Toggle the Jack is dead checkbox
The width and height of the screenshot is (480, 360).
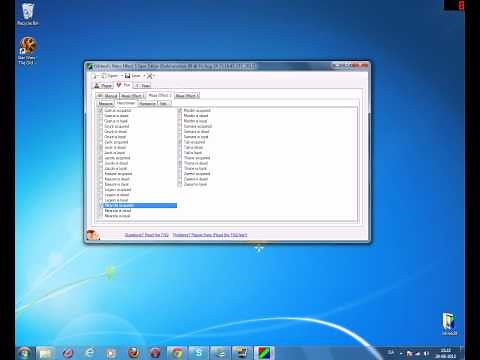click(100, 147)
